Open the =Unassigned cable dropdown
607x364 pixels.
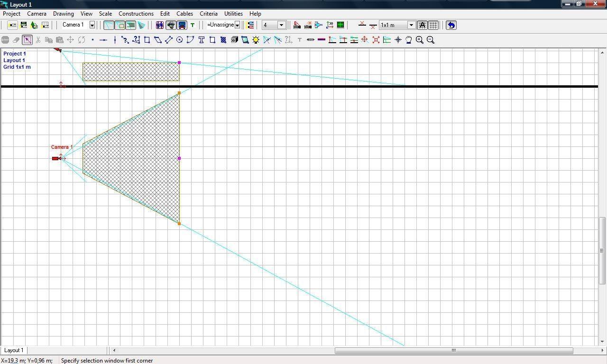click(238, 25)
